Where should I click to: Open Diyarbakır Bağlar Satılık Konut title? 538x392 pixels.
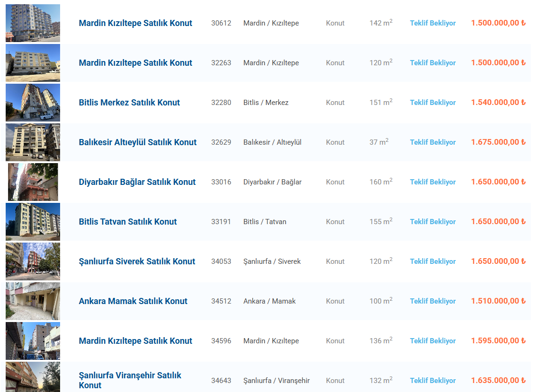click(x=137, y=182)
